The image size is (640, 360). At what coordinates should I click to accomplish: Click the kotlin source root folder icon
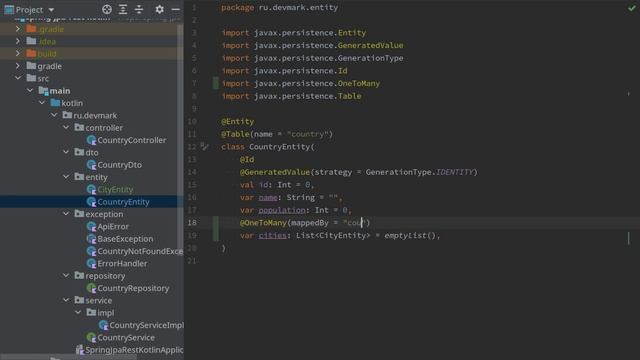point(55,103)
